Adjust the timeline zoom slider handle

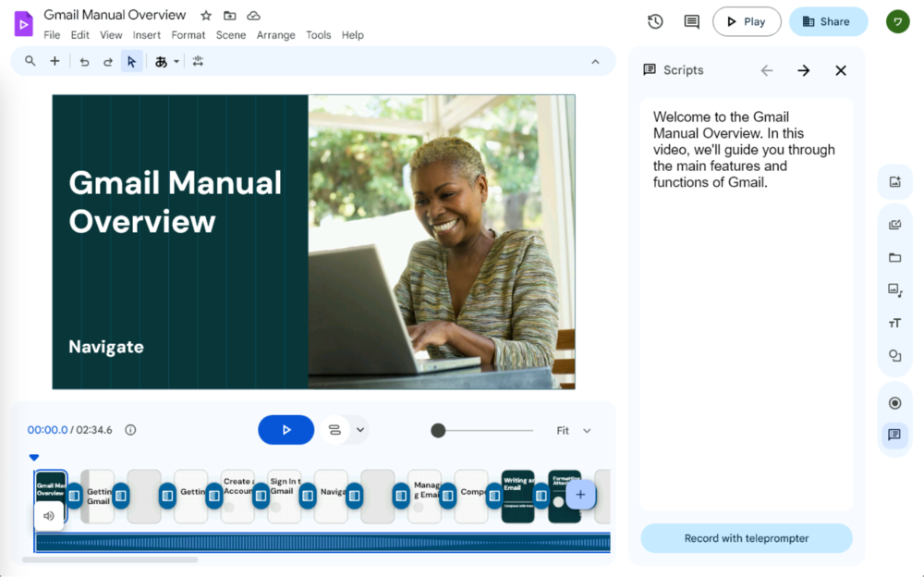pos(438,430)
